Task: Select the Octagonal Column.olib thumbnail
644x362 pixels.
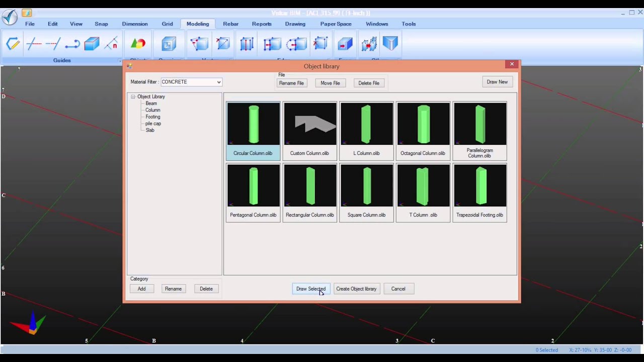Action: 423,130
